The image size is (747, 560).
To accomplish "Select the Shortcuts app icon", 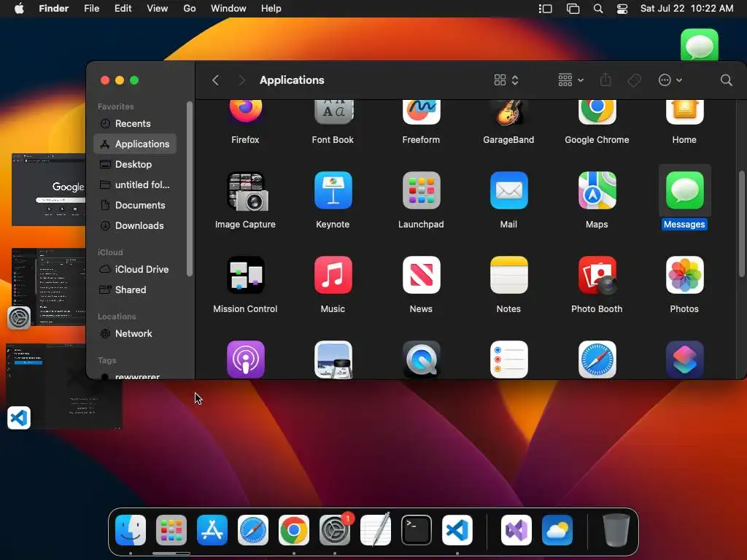I will tap(684, 359).
